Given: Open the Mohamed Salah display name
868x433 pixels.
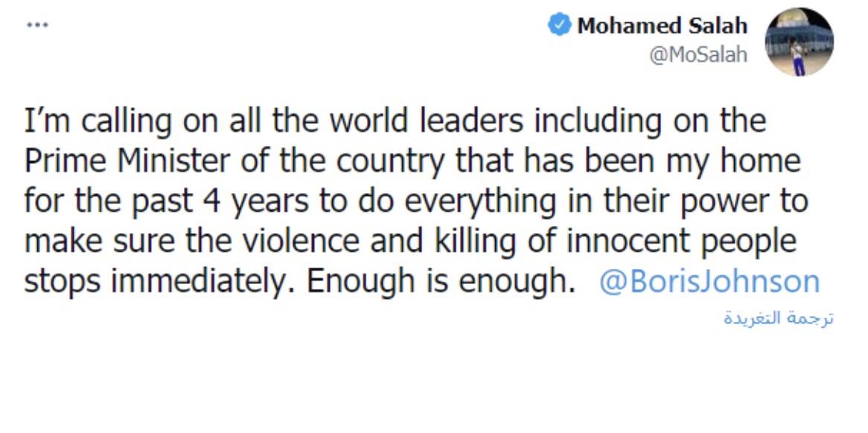Looking at the screenshot, I should pyautogui.click(x=663, y=25).
